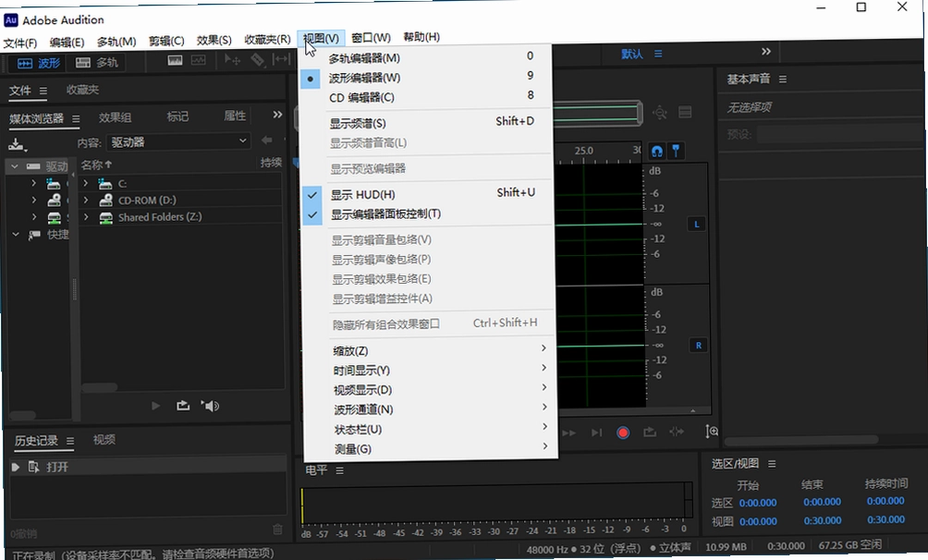Toggle 显示频谱(S) menu item

(x=426, y=123)
